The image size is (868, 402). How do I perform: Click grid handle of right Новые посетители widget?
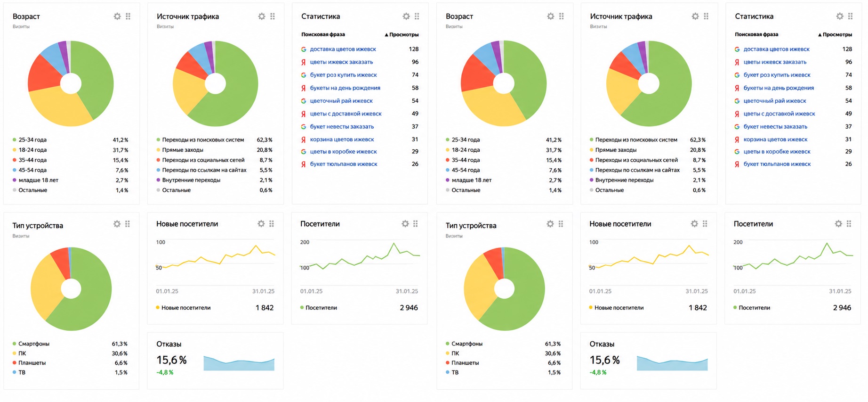coord(705,224)
